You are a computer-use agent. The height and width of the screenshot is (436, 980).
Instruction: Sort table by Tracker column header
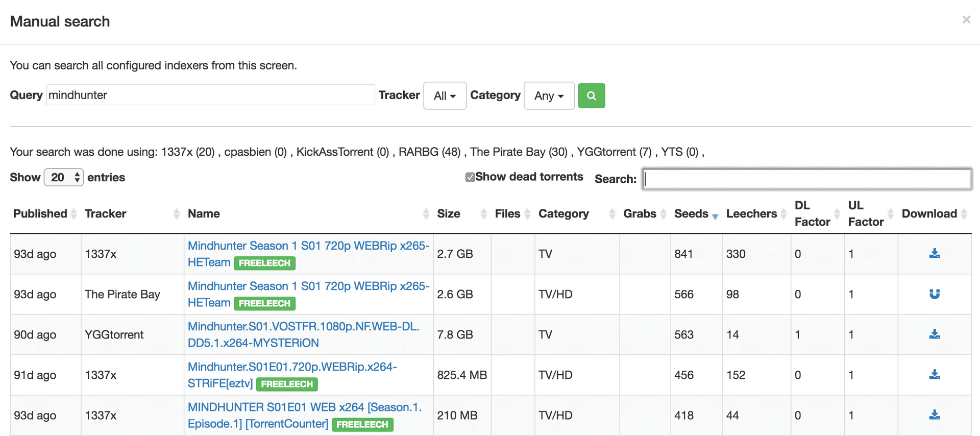(106, 214)
